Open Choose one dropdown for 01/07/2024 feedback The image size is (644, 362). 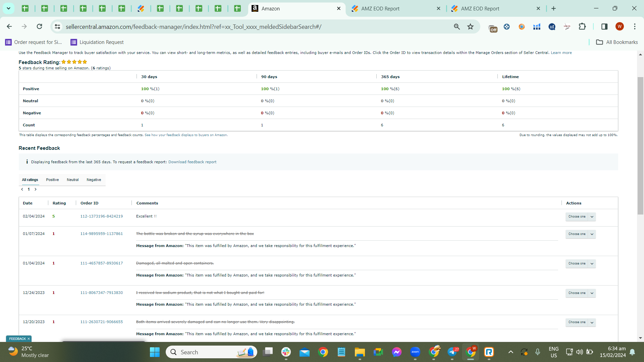coord(581,234)
